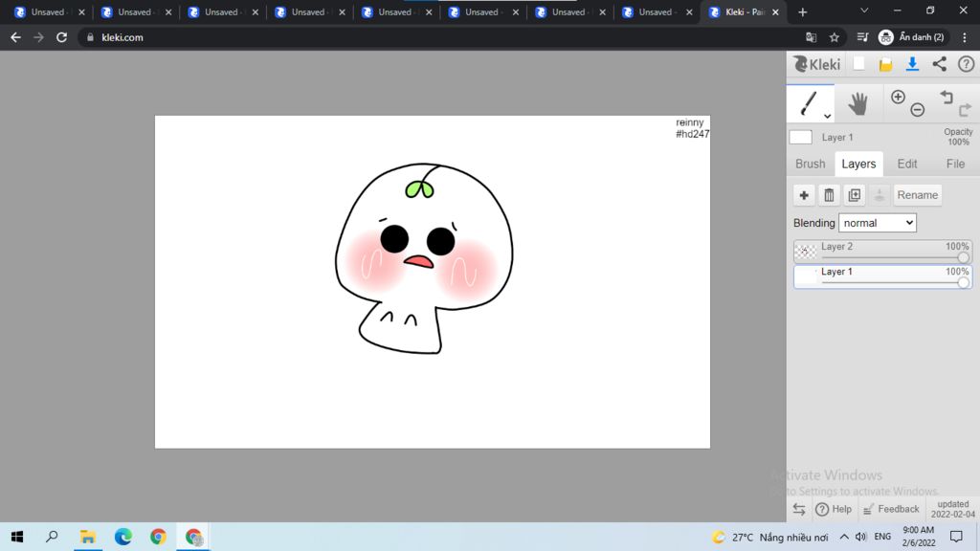Delete layer using the trash icon
This screenshot has width=980, height=551.
[829, 195]
